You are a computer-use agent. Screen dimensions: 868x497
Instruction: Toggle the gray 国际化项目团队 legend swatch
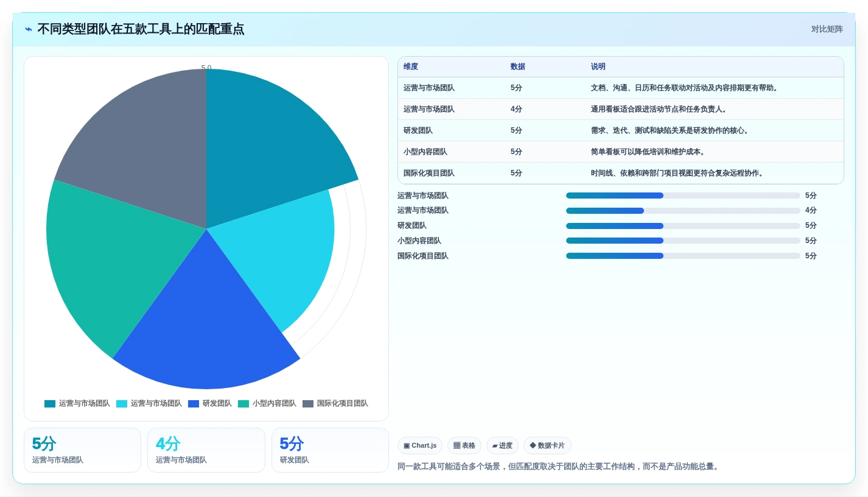pos(308,404)
